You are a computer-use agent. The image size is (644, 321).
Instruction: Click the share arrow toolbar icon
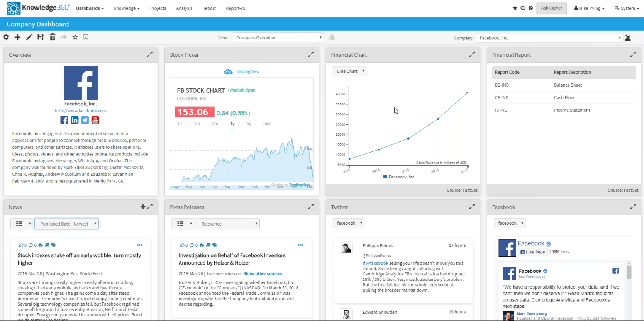click(x=64, y=37)
